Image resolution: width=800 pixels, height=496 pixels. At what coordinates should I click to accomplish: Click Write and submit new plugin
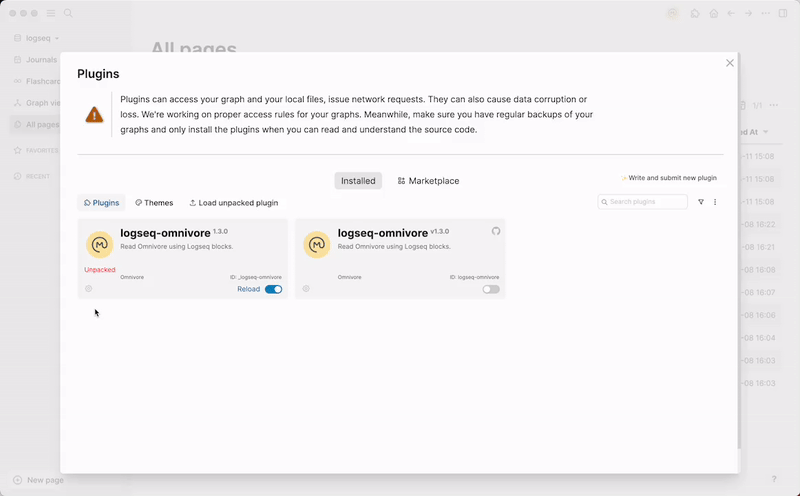(668, 178)
